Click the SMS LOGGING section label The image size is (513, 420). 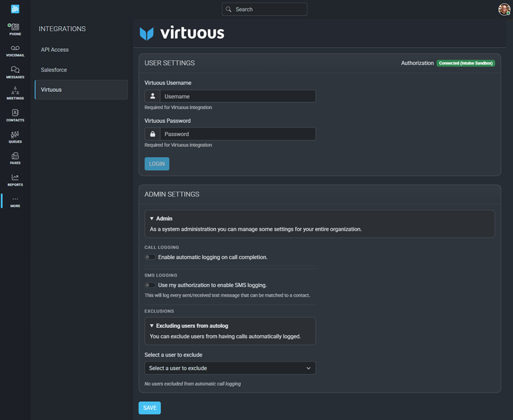pyautogui.click(x=161, y=275)
